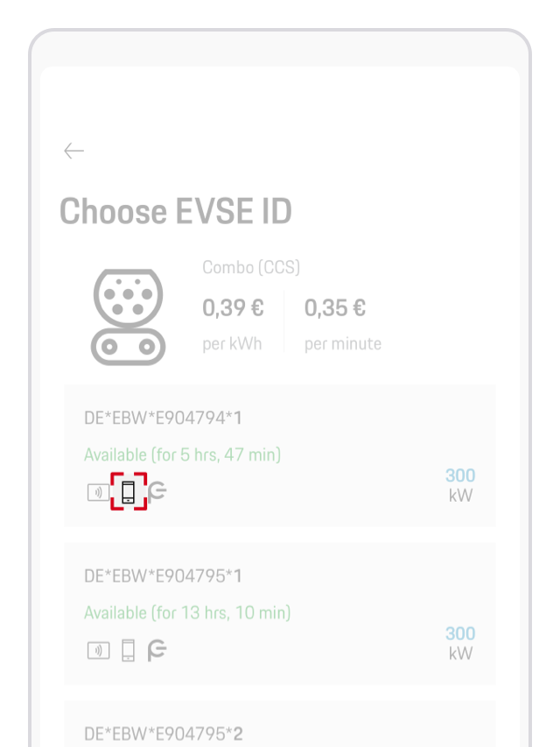This screenshot has width=560, height=747.
Task: Tap Plug & Charge icon for DE*EBW*E904795*1
Action: point(157,651)
